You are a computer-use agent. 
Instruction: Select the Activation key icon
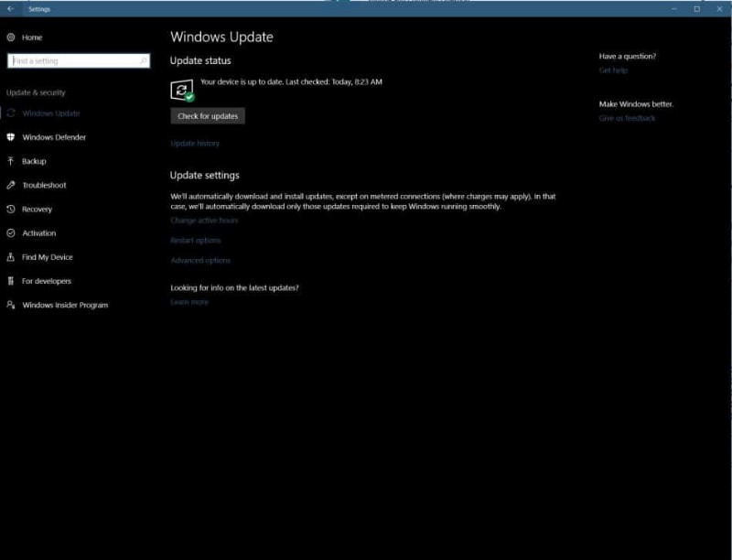click(x=11, y=232)
